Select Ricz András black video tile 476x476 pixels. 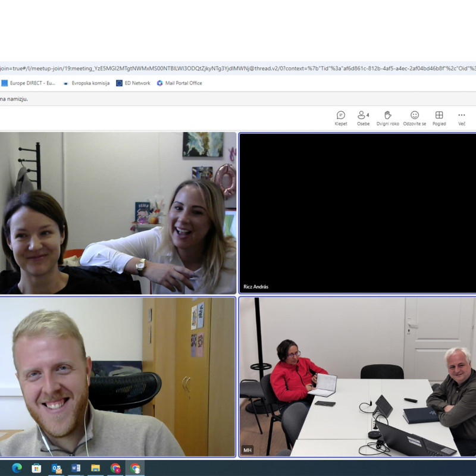click(x=357, y=212)
